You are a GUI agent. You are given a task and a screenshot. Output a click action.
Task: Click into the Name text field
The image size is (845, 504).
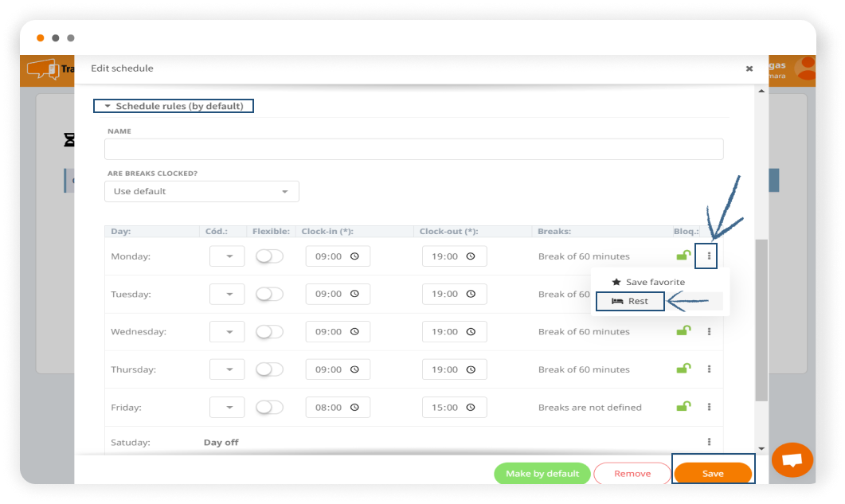click(x=413, y=149)
